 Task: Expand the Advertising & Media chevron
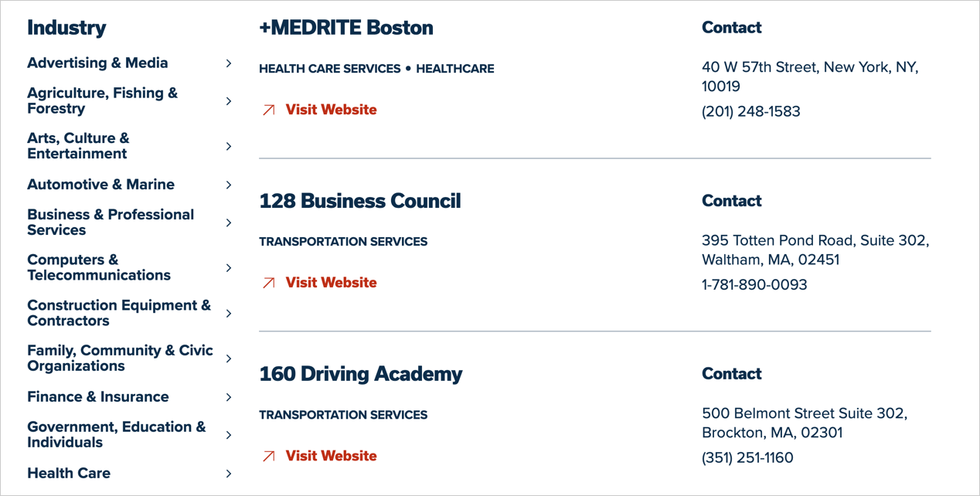229,63
